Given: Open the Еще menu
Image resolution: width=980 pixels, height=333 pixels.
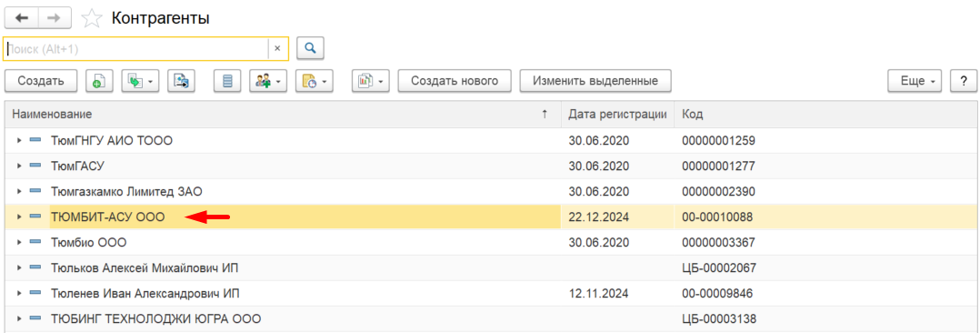Looking at the screenshot, I should [x=915, y=81].
